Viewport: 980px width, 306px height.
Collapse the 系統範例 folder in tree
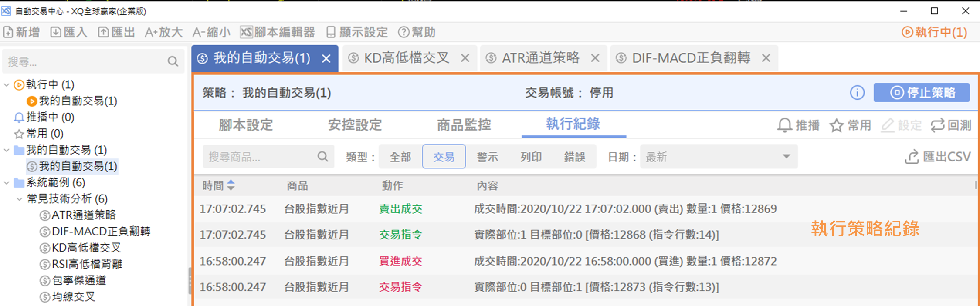click(x=7, y=183)
